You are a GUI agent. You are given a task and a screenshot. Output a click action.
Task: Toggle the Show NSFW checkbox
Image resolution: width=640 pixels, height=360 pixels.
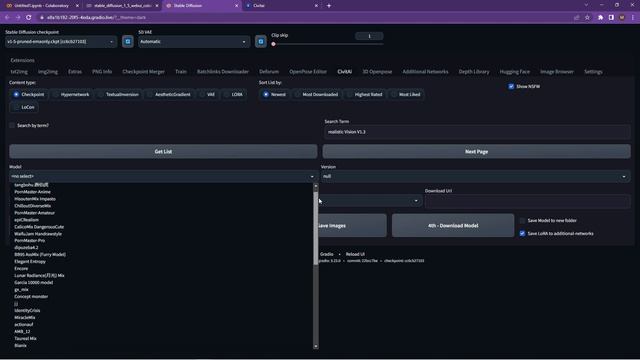(511, 87)
